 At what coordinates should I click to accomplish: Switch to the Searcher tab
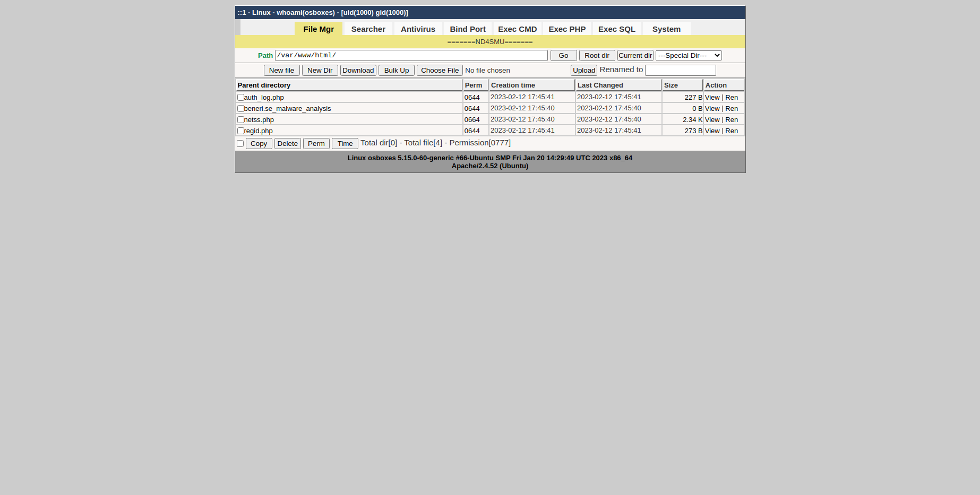[x=368, y=29]
